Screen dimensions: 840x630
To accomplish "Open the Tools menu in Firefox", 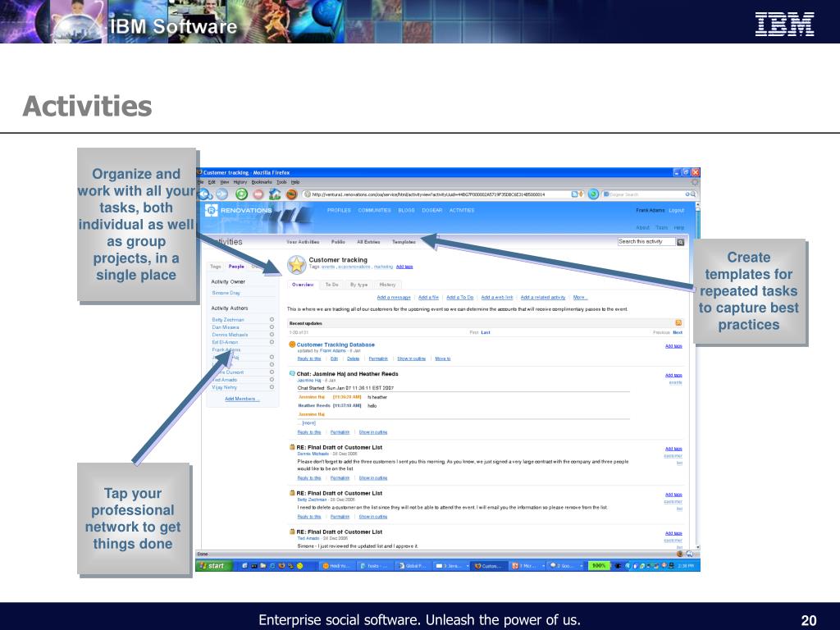I will pyautogui.click(x=281, y=182).
